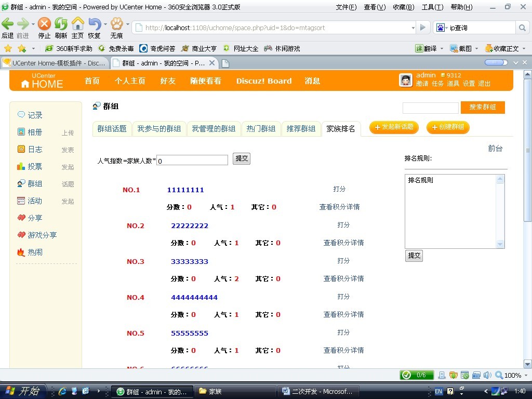The width and height of the screenshot is (532, 399).
Task: Click 打分 for family 22222222
Action: coord(343,224)
